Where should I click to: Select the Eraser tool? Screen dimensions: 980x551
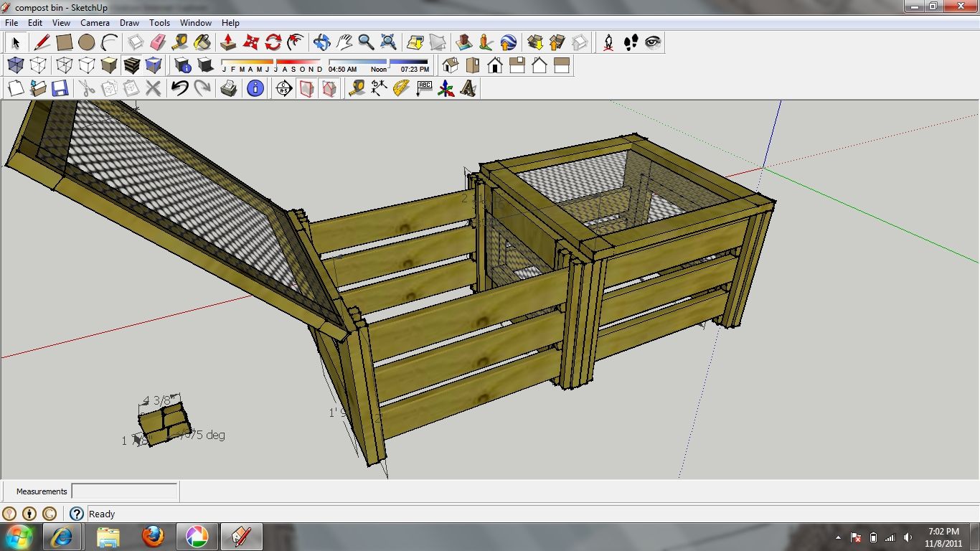(157, 42)
